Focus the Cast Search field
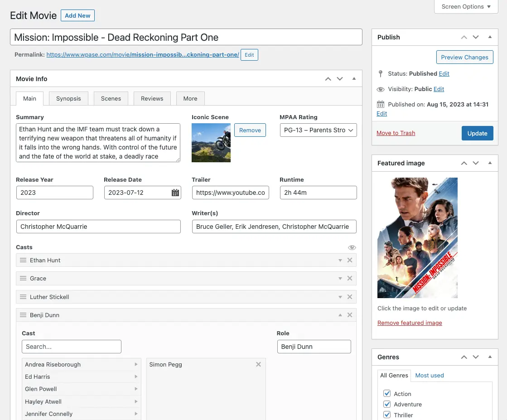This screenshot has width=507, height=420. [72, 347]
